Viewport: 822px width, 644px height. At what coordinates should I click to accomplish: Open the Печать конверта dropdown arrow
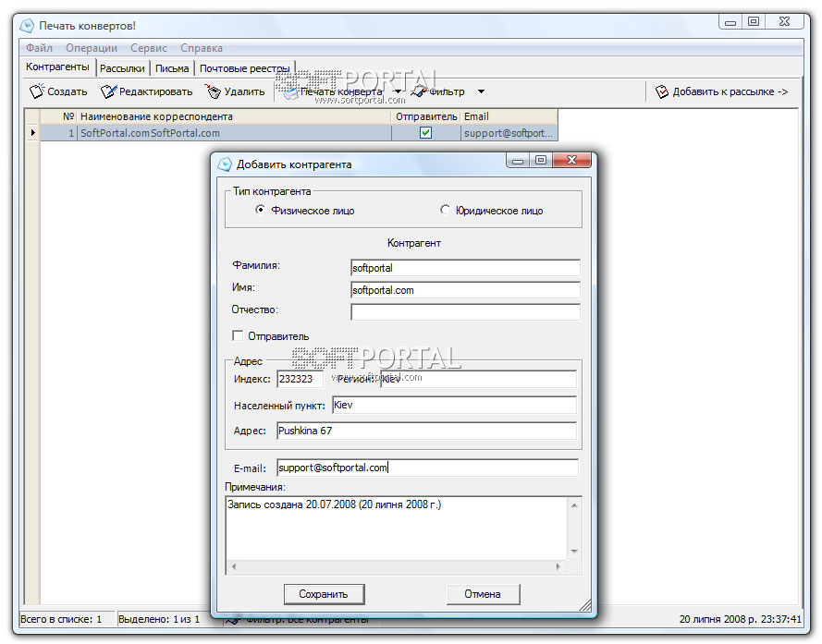click(x=398, y=91)
